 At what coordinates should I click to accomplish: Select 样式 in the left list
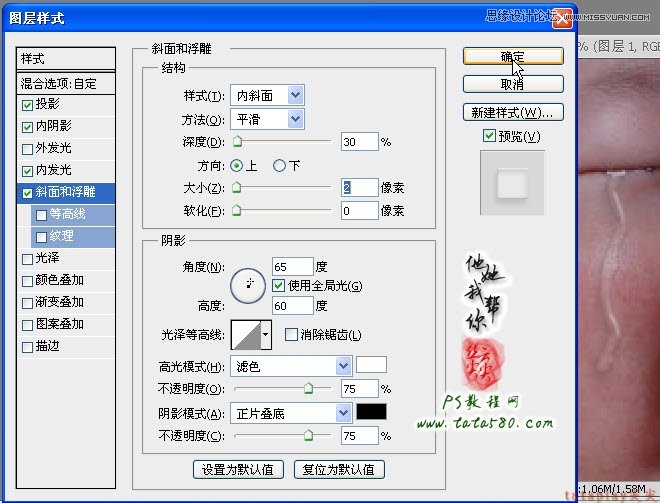(66, 58)
